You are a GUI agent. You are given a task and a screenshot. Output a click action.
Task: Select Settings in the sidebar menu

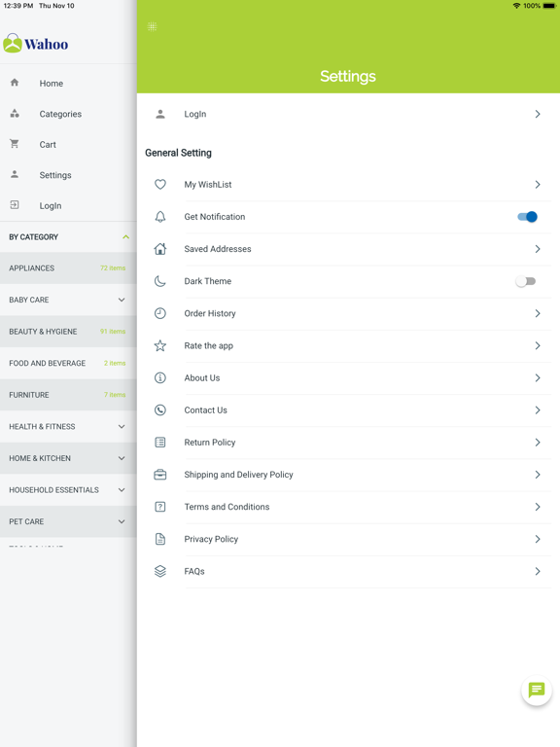click(68, 175)
